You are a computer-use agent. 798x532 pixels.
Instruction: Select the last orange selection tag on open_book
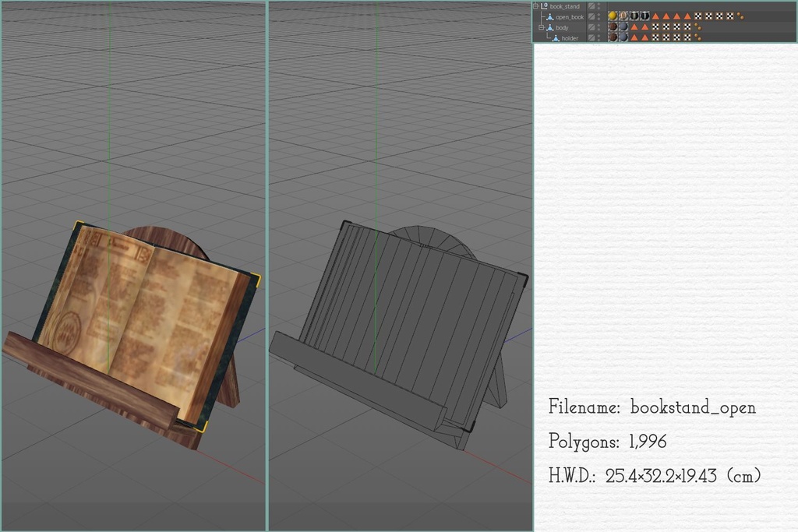pos(687,17)
